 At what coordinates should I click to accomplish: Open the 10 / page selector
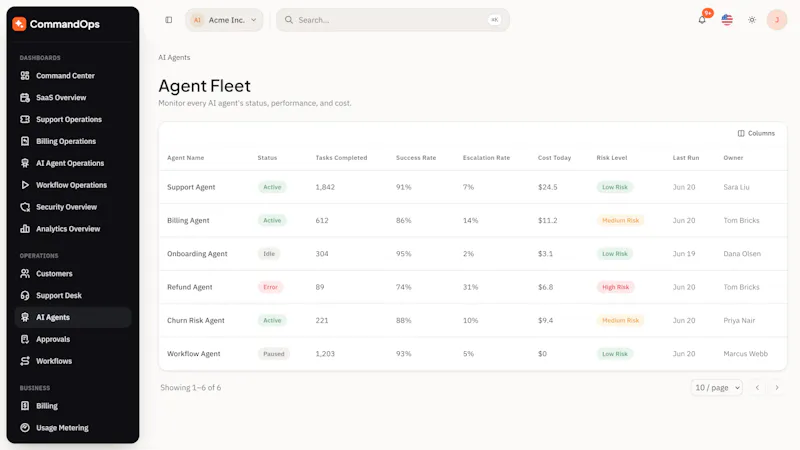(x=717, y=388)
